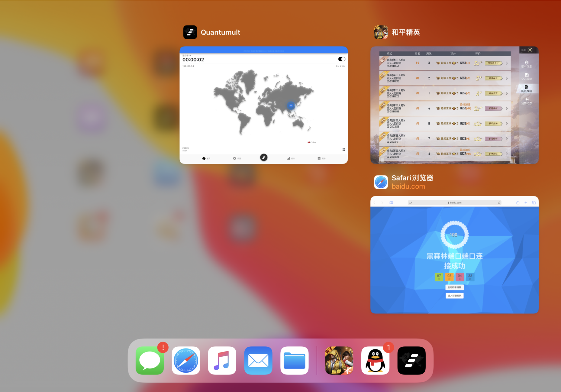The image size is (561, 392).
Task: Click the pink 护花使者 tag in 6352 row
Action: (494, 109)
